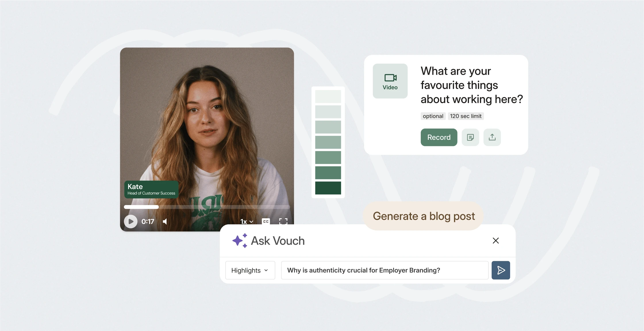Select the second palette swatch from the top
644x331 pixels.
coord(328,112)
